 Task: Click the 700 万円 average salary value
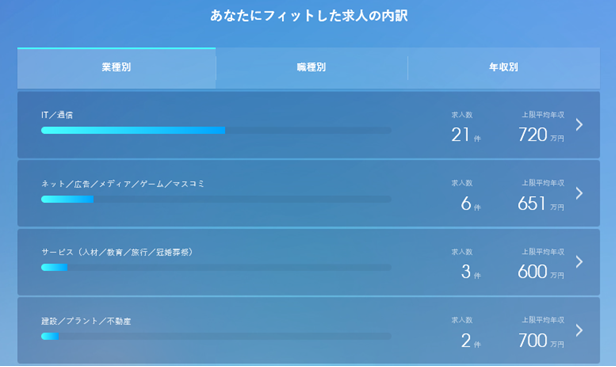(541, 341)
